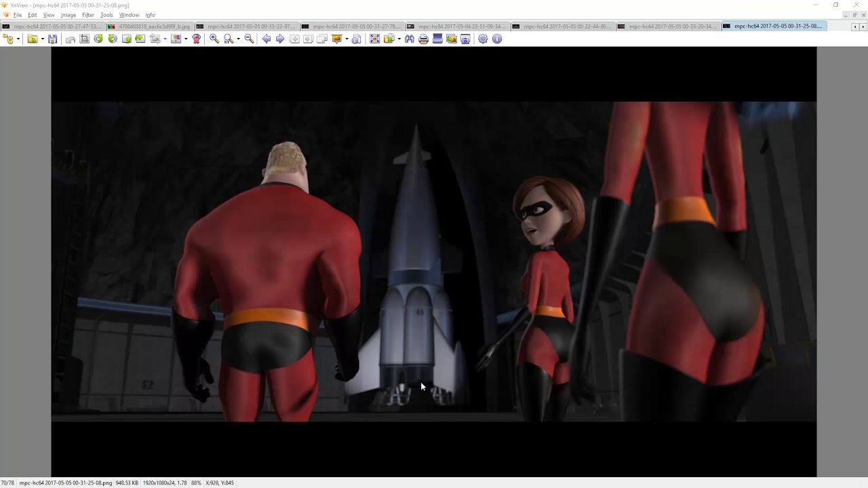Viewport: 868px width, 488px height.
Task: Open the View menu
Action: point(49,15)
